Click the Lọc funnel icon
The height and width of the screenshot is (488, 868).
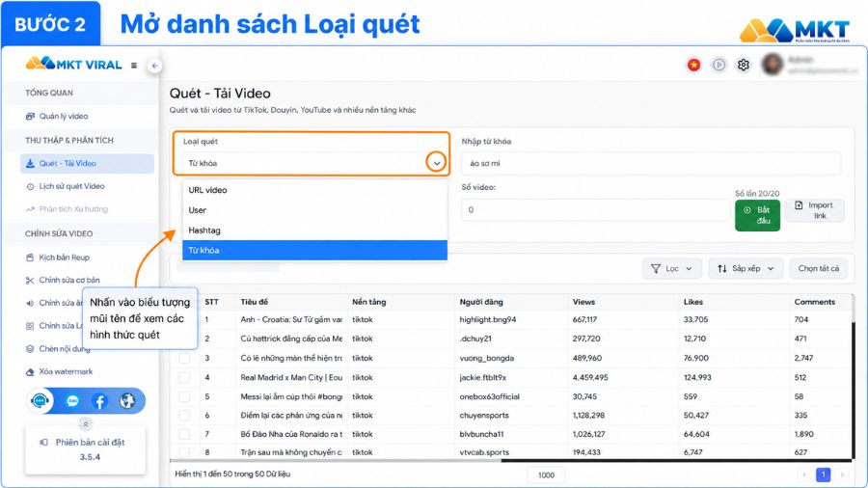point(656,268)
